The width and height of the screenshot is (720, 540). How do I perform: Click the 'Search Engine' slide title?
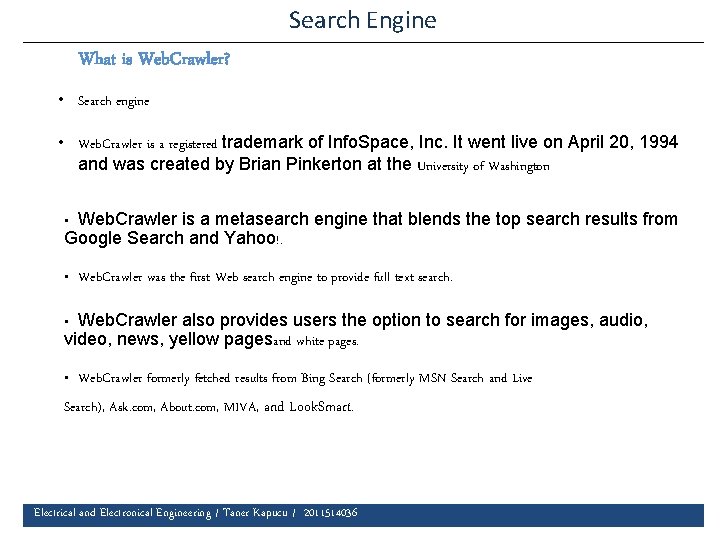point(362,20)
